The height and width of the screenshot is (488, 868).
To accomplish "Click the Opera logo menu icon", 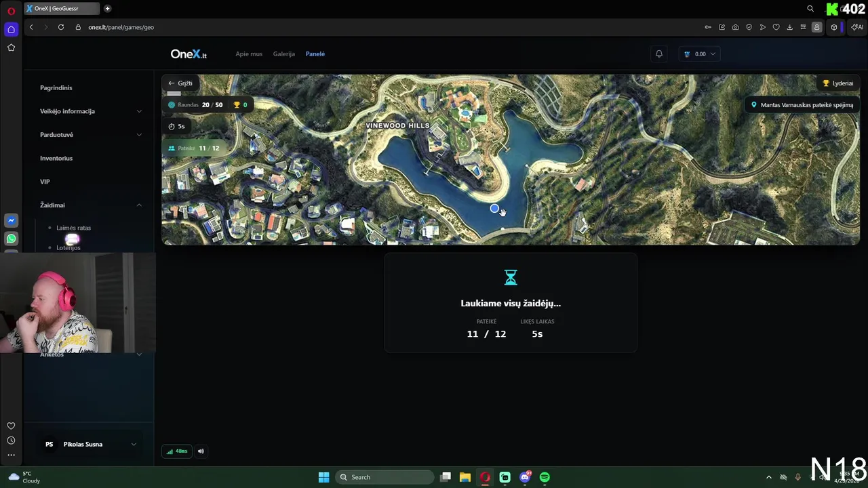I will click(11, 10).
